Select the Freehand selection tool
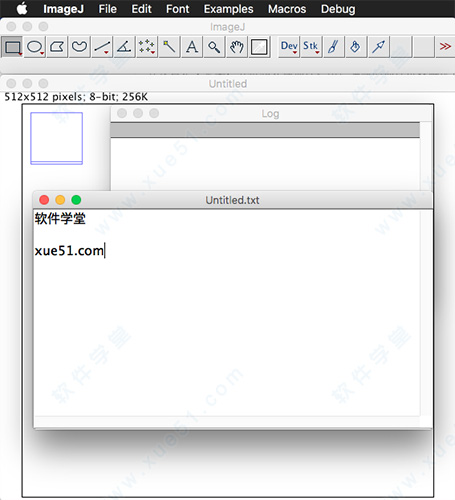Screen dimensions: 455x500 (79, 47)
